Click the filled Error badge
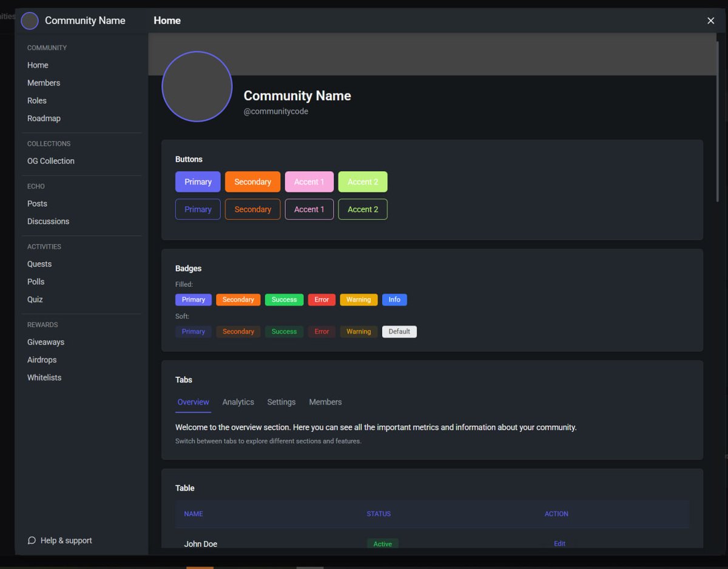The width and height of the screenshot is (728, 569). (322, 300)
